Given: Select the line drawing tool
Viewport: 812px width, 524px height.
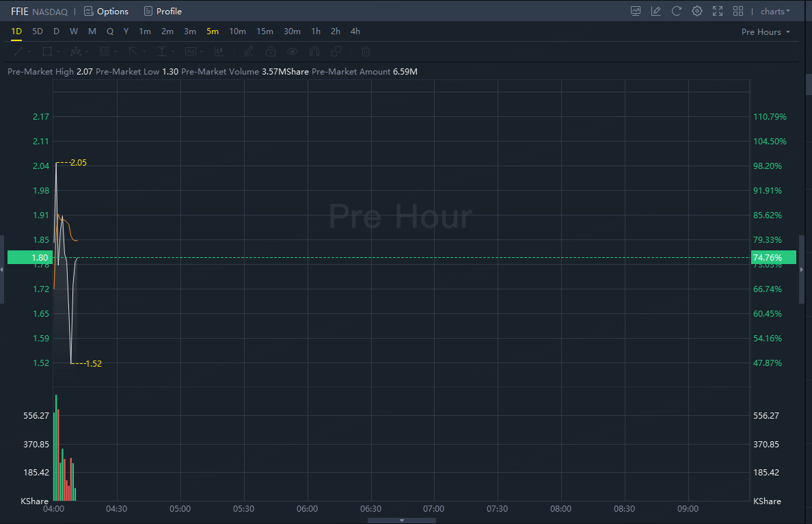Looking at the screenshot, I should click(18, 51).
